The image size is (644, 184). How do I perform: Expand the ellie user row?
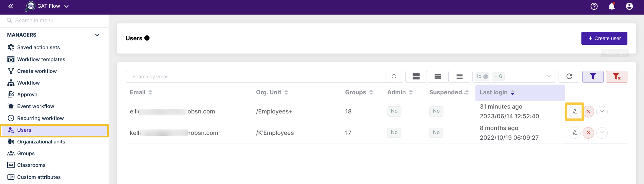point(602,111)
